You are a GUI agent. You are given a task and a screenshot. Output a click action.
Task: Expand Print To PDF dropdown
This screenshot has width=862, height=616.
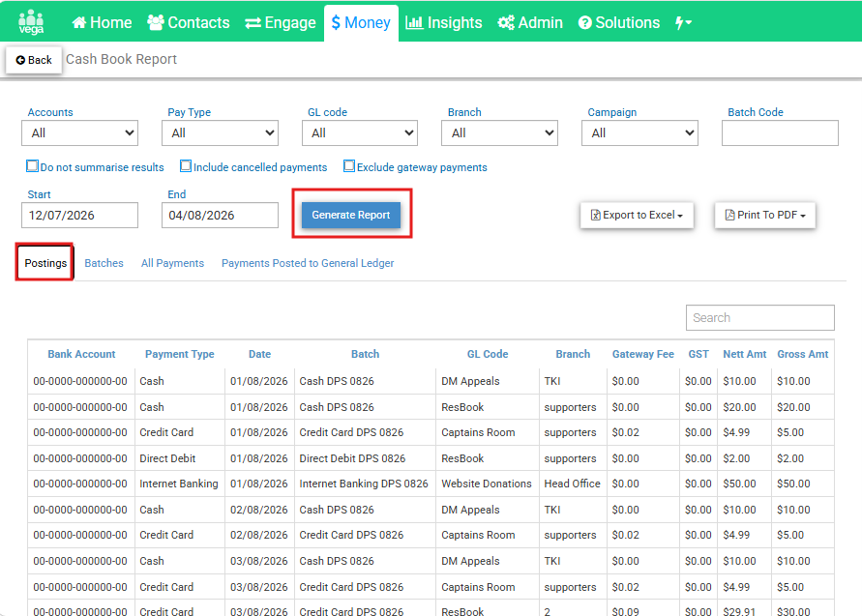tap(765, 215)
